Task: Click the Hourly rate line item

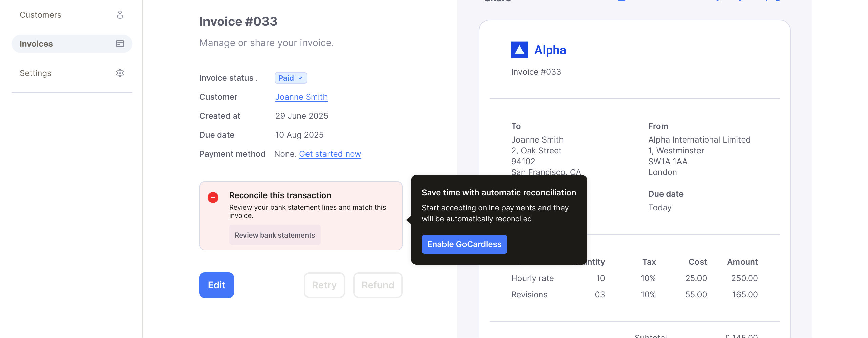Action: point(532,278)
